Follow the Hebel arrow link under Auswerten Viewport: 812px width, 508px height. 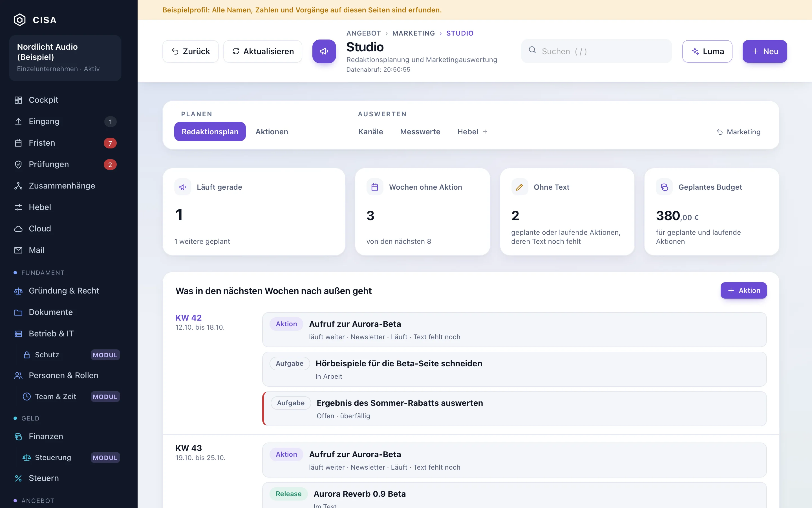point(473,132)
